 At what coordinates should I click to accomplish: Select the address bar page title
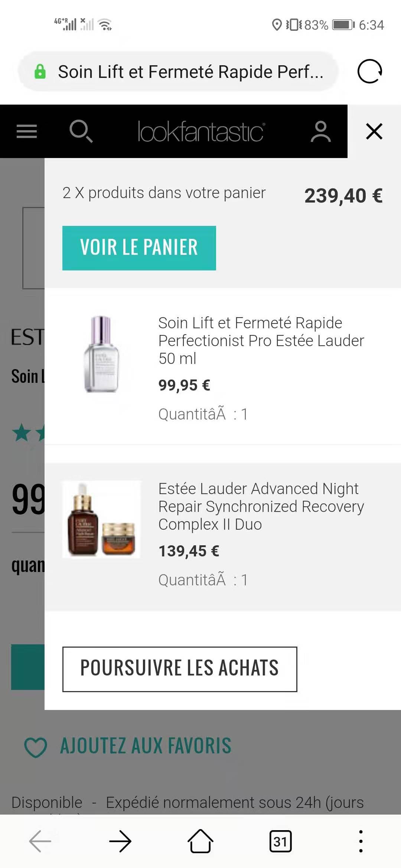coord(190,72)
